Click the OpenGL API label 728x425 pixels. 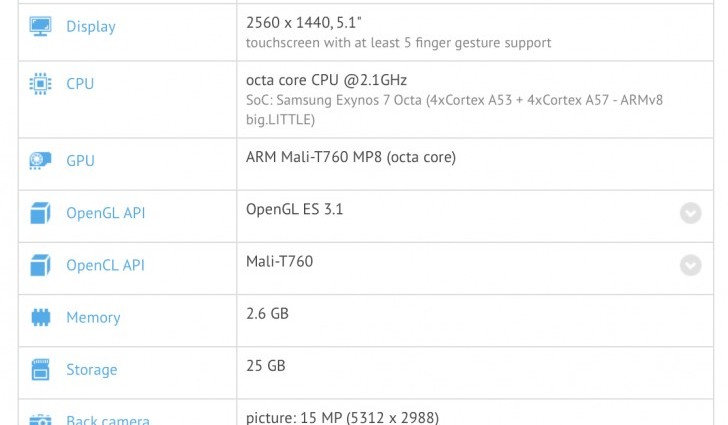coord(105,213)
